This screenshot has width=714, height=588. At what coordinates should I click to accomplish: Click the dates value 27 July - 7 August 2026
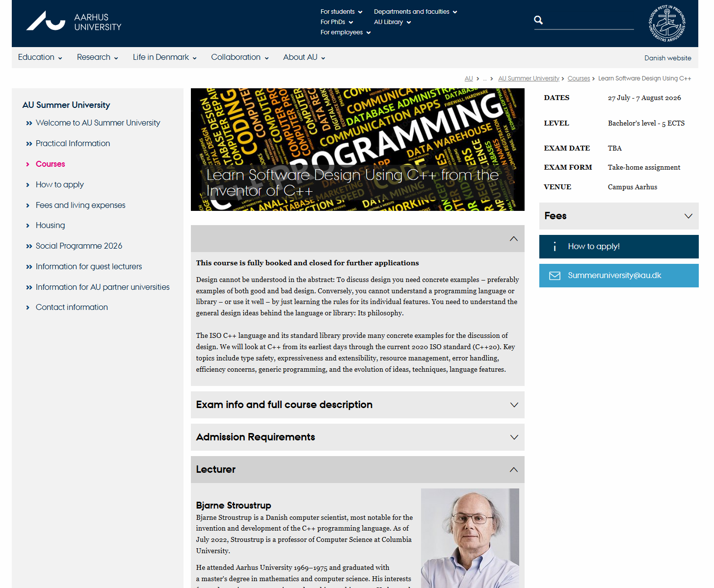pyautogui.click(x=644, y=98)
